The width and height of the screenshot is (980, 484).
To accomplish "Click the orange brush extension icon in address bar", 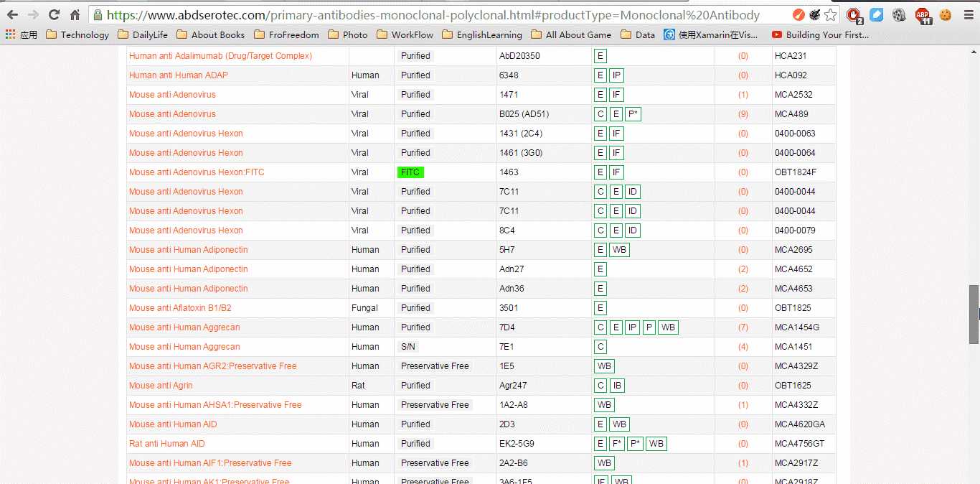I will pyautogui.click(x=798, y=14).
